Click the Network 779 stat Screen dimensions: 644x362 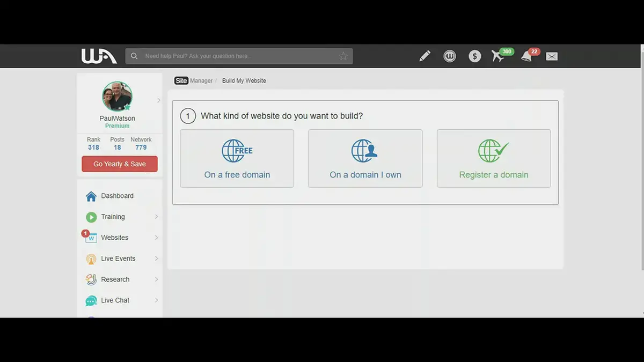[141, 143]
